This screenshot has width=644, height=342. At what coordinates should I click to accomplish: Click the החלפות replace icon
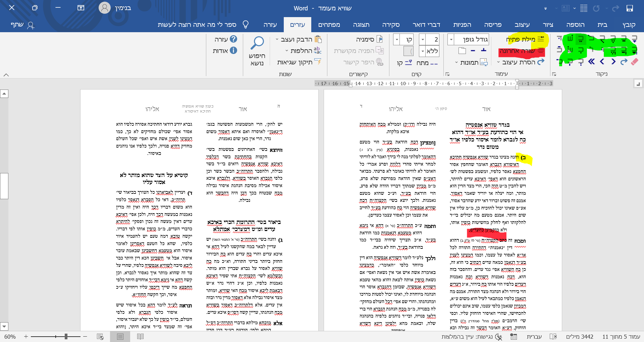(x=317, y=51)
